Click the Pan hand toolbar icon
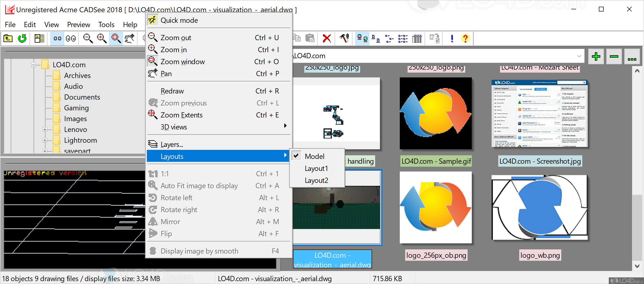 pos(130,38)
